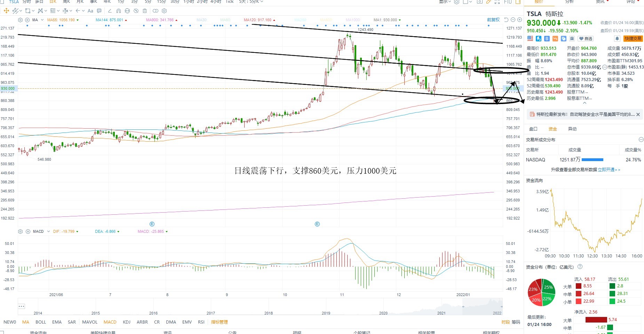The width and height of the screenshot is (644, 334).
Task: Expand the rectangle shape tool dropdown arrow
Action: pyautogui.click(x=33, y=11)
